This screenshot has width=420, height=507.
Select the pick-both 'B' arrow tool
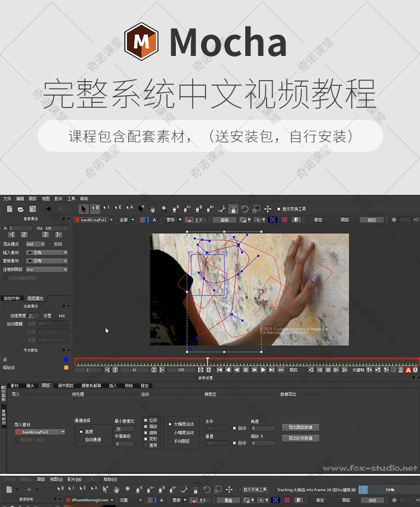point(95,209)
